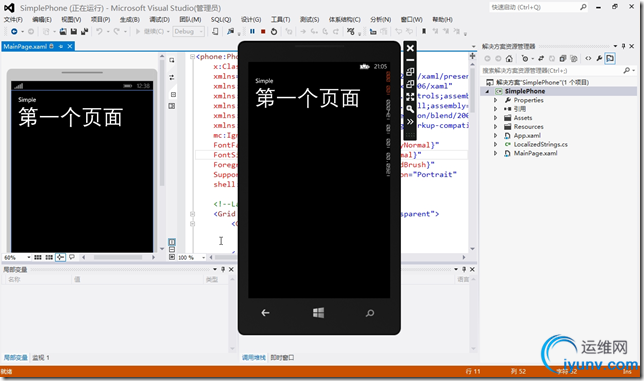Image resolution: width=644 pixels, height=381 pixels.
Task: Click the Undo arrow in the toolbar
Action: click(x=99, y=31)
